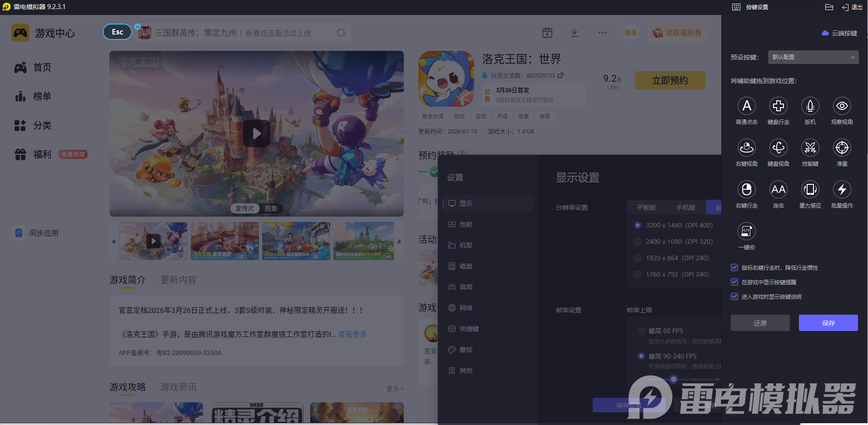Click the 立即预约 button
Image resolution: width=868 pixels, height=425 pixels.
click(670, 80)
